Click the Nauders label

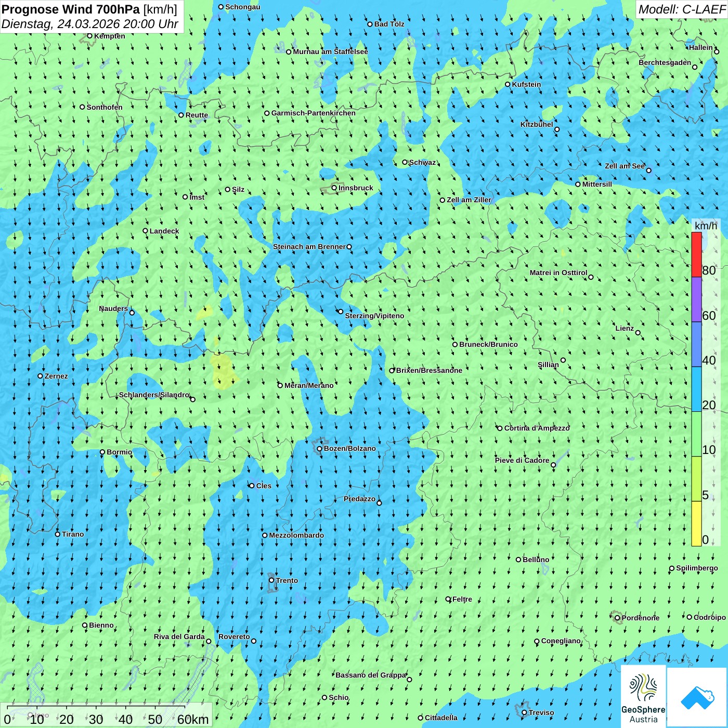tap(113, 308)
